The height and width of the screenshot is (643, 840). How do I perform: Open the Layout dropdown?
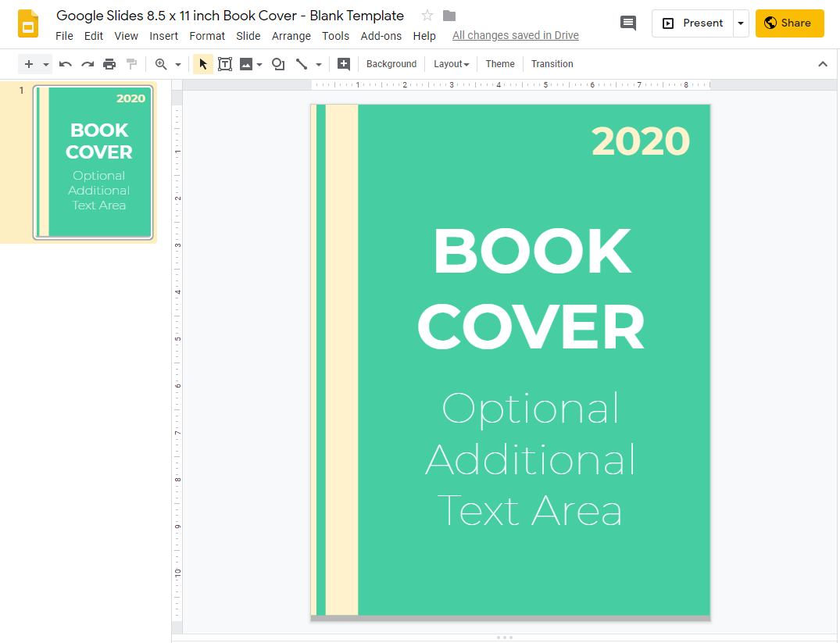[x=452, y=64]
